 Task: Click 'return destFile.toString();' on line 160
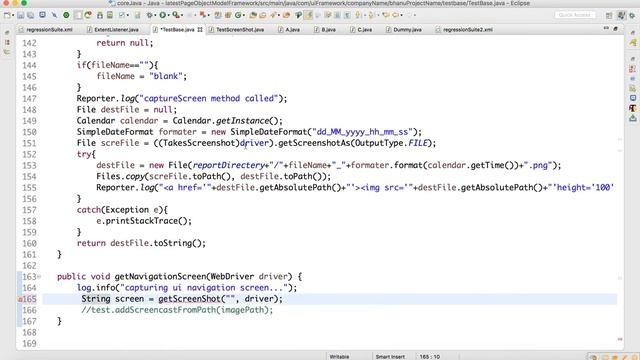(141, 243)
